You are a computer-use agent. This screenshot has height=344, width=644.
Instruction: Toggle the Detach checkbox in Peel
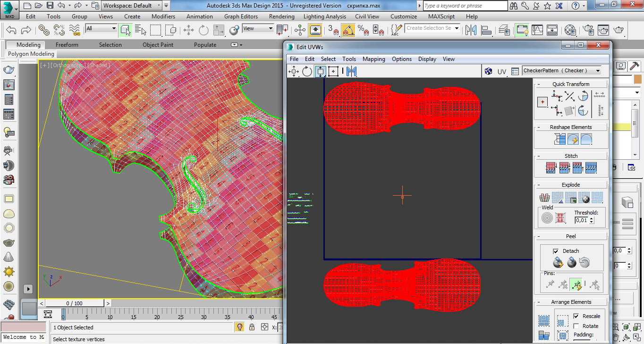[x=556, y=251]
